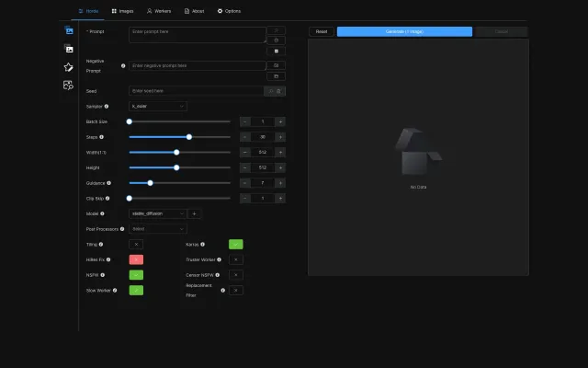Image resolution: width=588 pixels, height=368 pixels.
Task: Click the Steps slider handle
Action: [189, 137]
